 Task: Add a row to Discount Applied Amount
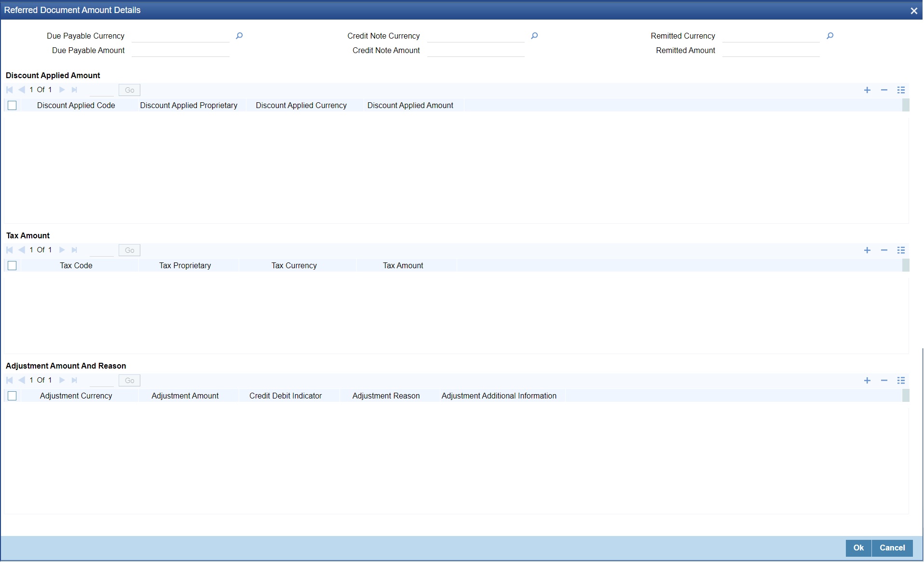(x=867, y=90)
